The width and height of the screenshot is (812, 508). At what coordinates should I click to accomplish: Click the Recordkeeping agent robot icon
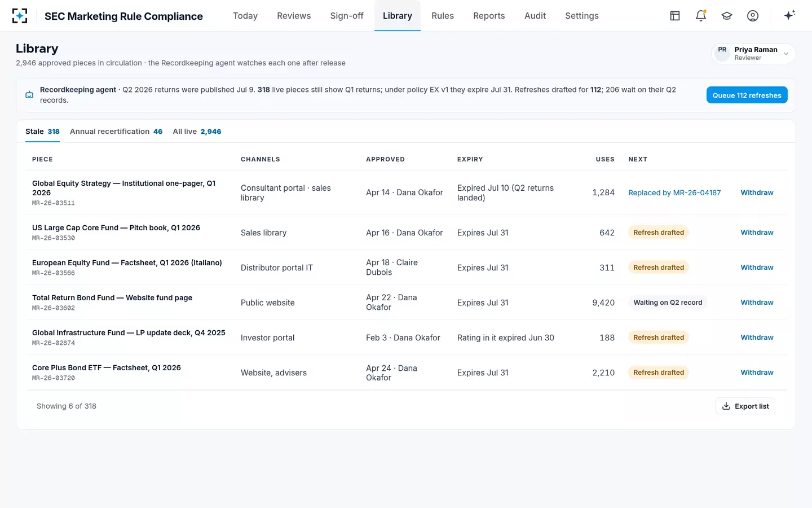29,95
